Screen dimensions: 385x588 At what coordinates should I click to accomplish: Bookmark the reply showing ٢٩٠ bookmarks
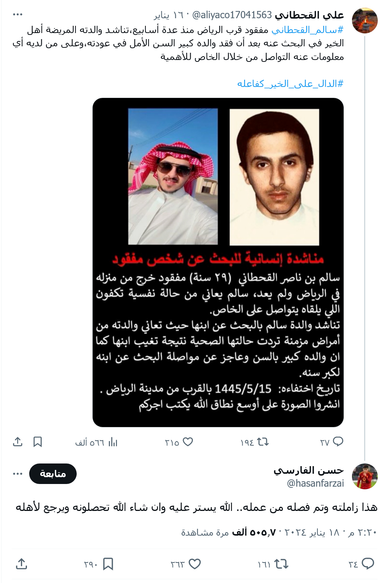click(x=108, y=564)
